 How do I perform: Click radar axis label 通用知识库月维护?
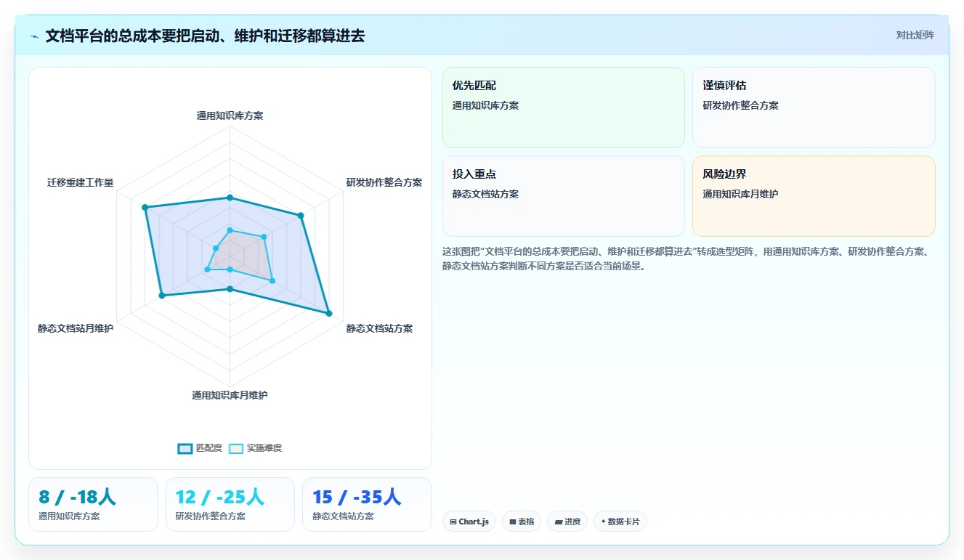click(x=230, y=395)
